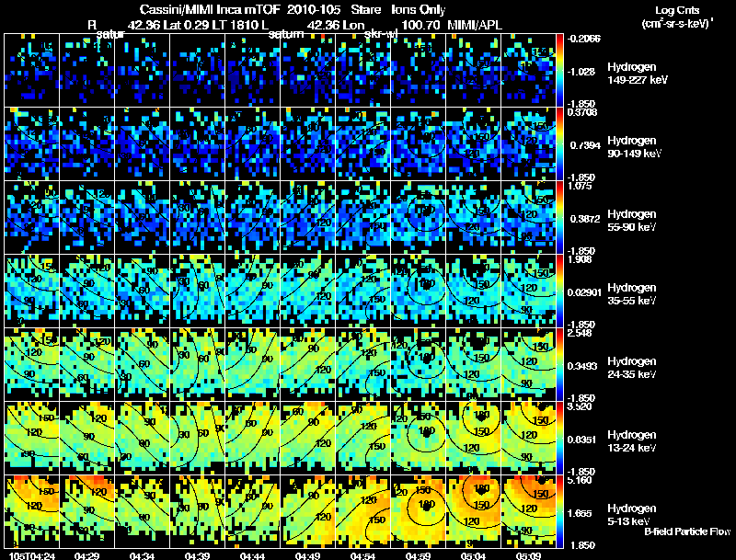Viewport: 736px width, 560px height.
Task: Click the '5.160' colorbar maximum value
Action: click(580, 480)
